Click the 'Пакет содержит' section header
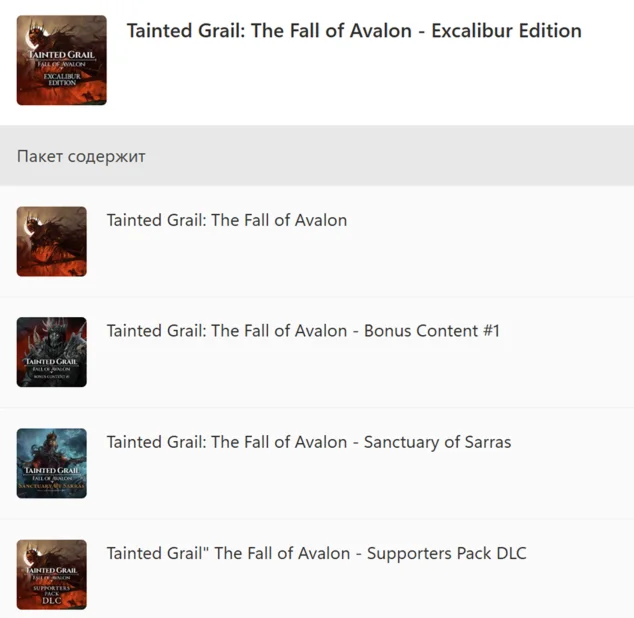634x618 pixels. [x=81, y=157]
